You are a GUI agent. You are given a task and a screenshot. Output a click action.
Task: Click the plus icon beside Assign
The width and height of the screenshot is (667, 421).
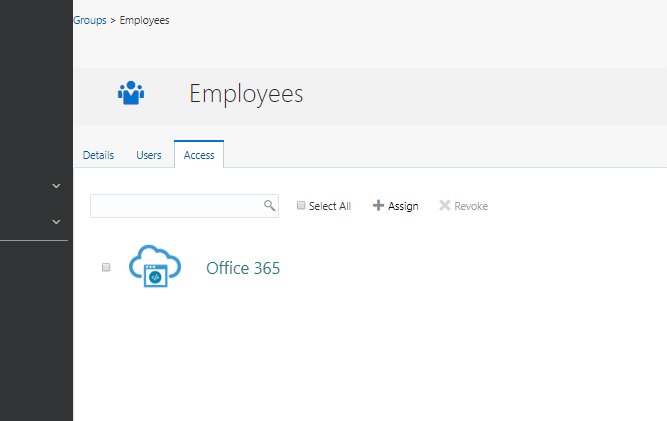tap(378, 206)
